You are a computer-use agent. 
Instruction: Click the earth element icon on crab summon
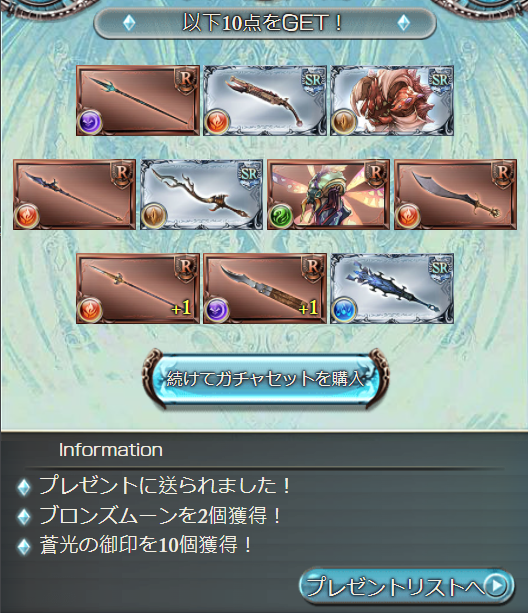click(344, 122)
